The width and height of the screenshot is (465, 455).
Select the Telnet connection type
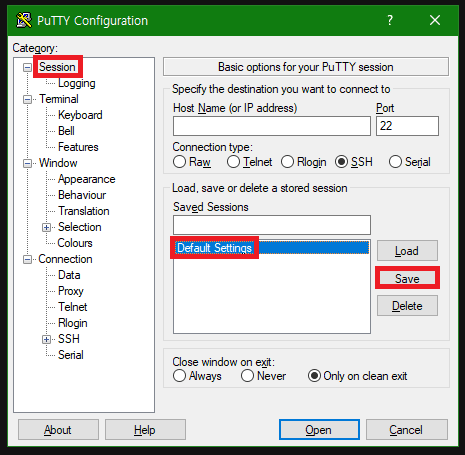tap(249, 162)
